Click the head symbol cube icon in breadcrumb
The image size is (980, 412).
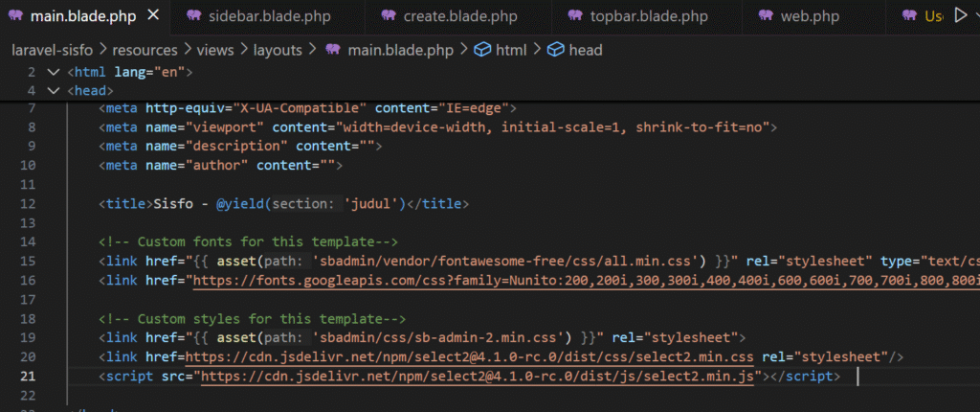pyautogui.click(x=556, y=50)
